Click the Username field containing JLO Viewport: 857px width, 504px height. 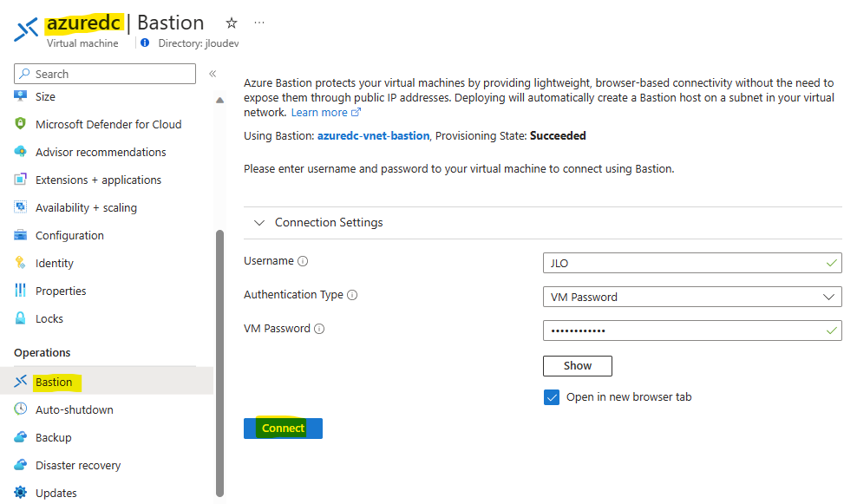pyautogui.click(x=692, y=263)
